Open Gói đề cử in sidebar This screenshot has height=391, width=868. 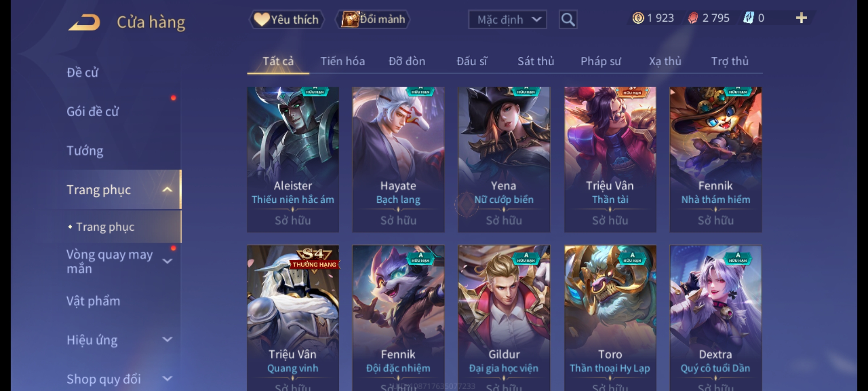click(x=93, y=112)
